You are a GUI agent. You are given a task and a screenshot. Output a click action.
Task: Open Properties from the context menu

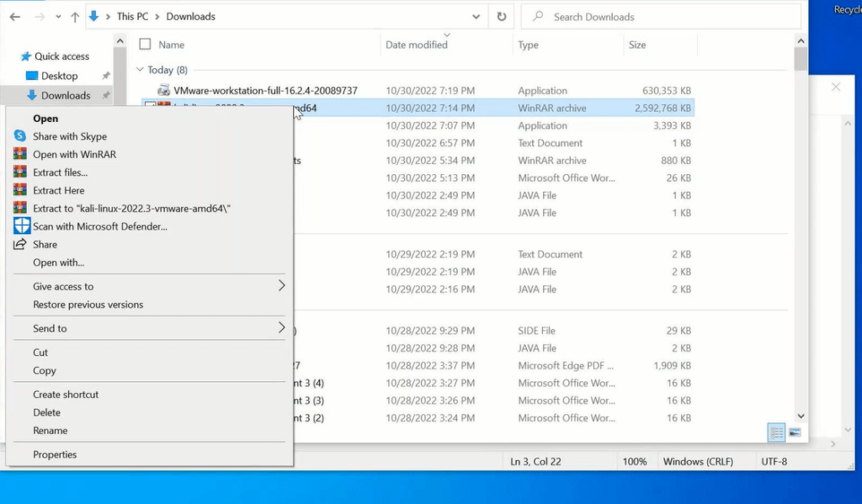pos(55,454)
